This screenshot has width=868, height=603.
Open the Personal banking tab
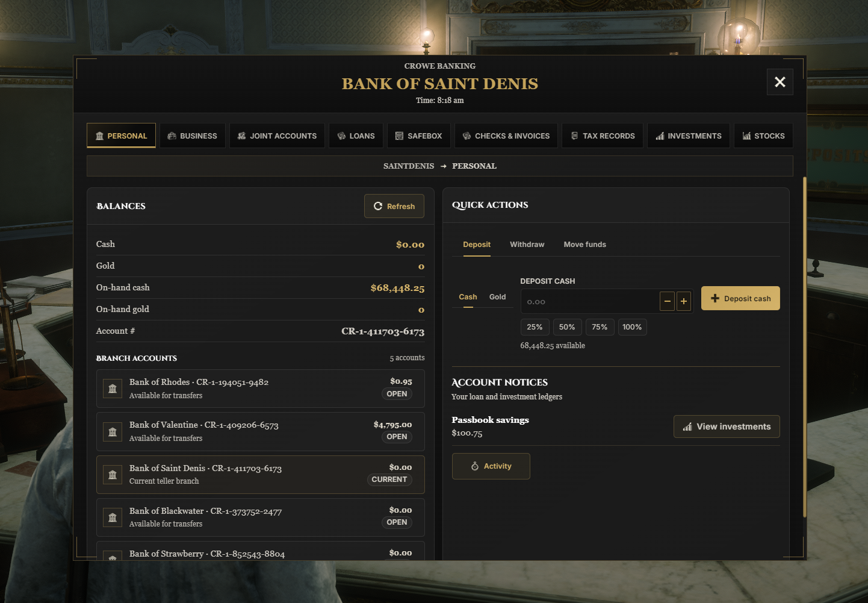pyautogui.click(x=121, y=136)
